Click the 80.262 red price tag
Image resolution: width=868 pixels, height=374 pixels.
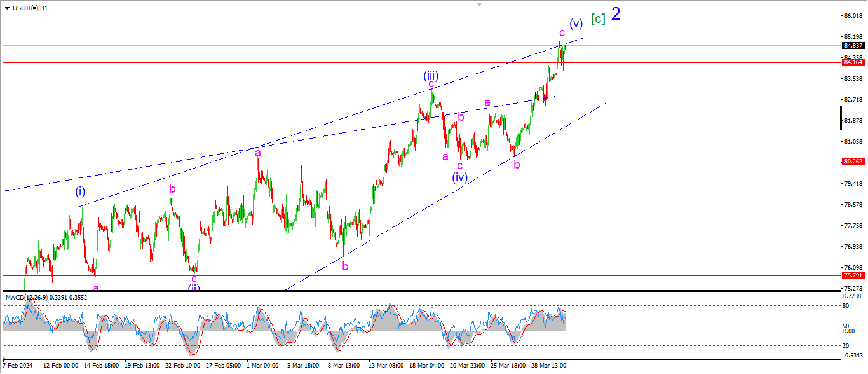(x=852, y=162)
